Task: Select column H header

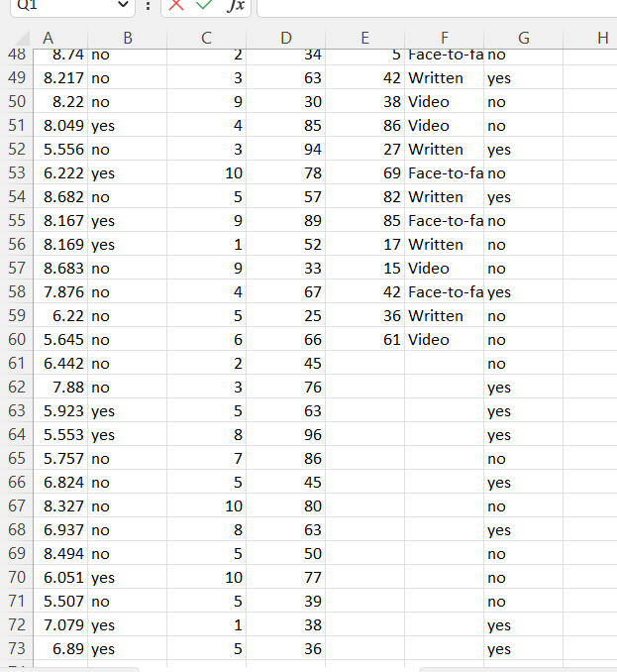Action: click(590, 38)
